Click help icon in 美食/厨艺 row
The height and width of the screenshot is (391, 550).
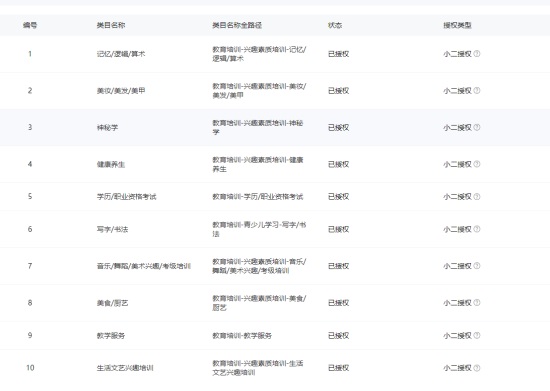point(477,303)
